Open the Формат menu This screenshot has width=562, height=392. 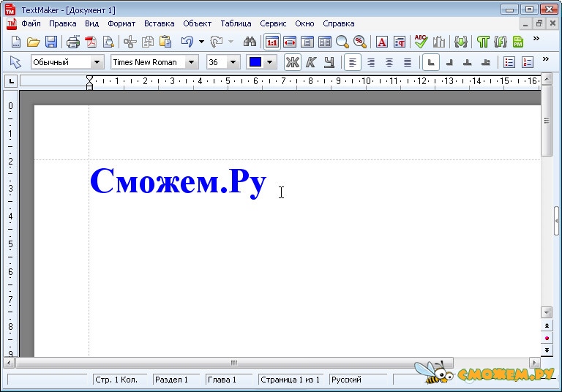121,23
